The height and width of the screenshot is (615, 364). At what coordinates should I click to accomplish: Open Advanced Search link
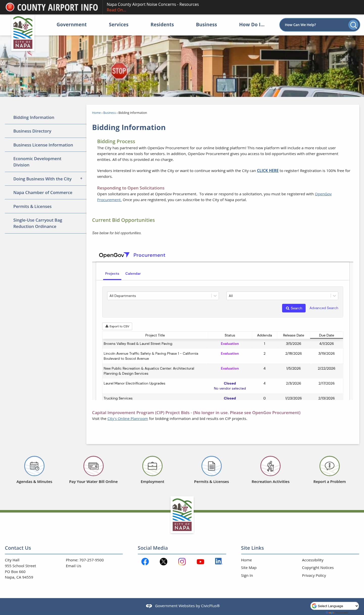tap(324, 308)
